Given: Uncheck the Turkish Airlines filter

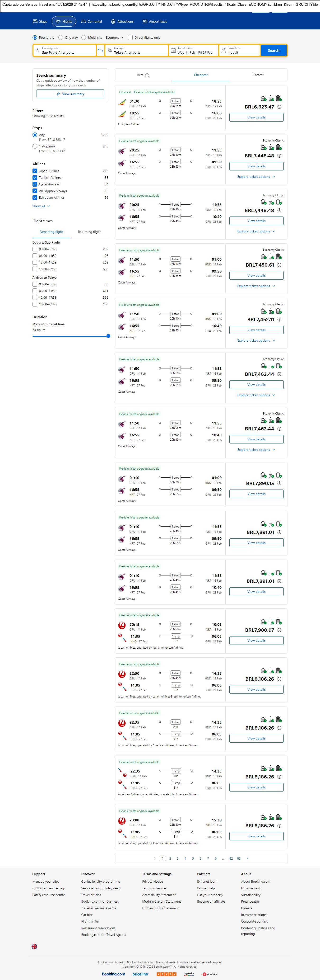Looking at the screenshot, I should [x=35, y=178].
